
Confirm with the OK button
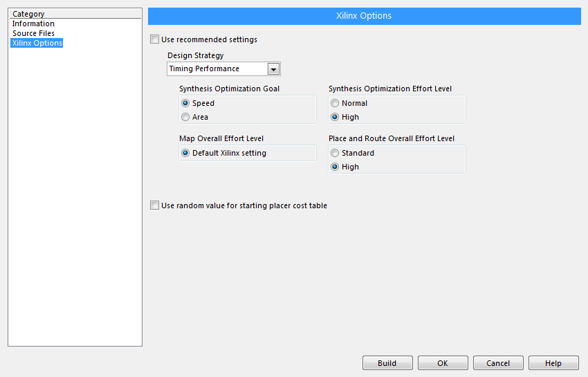tap(443, 363)
